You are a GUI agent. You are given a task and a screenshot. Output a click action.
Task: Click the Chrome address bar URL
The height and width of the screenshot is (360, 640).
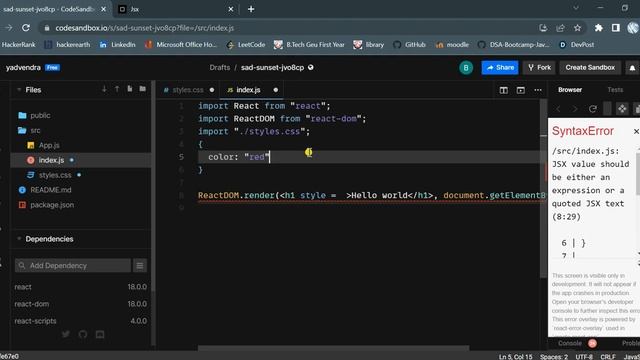(x=144, y=28)
